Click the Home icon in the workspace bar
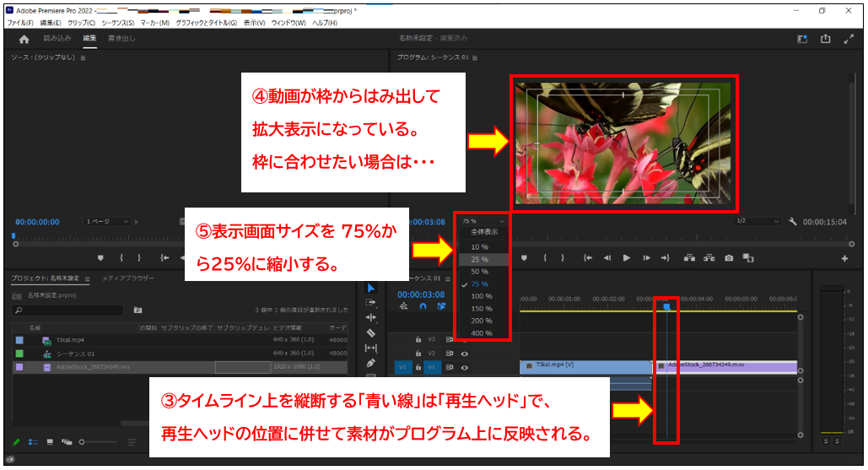Image resolution: width=868 pixels, height=470 pixels. [x=24, y=40]
